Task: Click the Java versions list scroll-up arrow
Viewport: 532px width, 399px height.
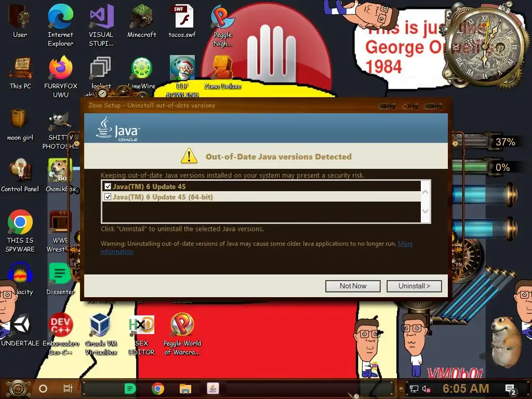Action: click(x=425, y=192)
